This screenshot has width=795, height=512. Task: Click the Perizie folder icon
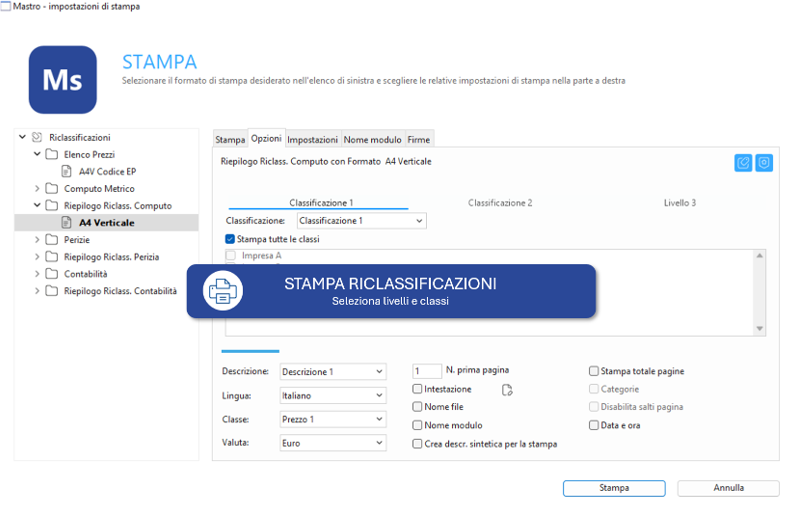click(x=52, y=239)
